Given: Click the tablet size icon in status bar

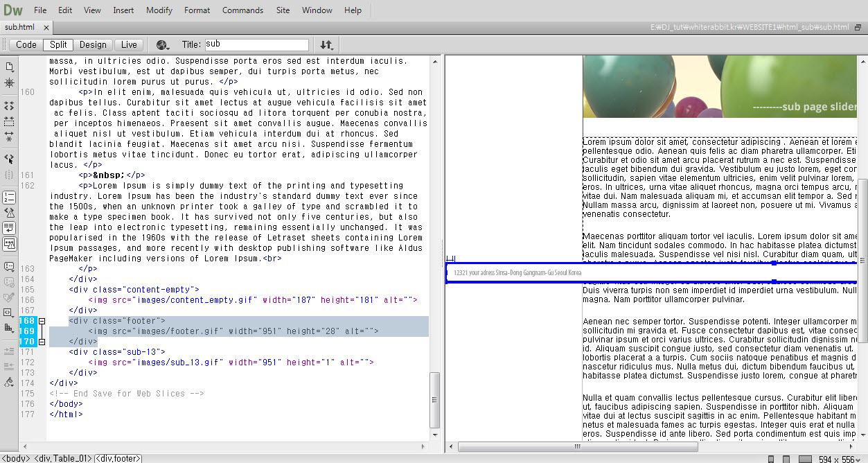Looking at the screenshot, I should tap(786, 459).
